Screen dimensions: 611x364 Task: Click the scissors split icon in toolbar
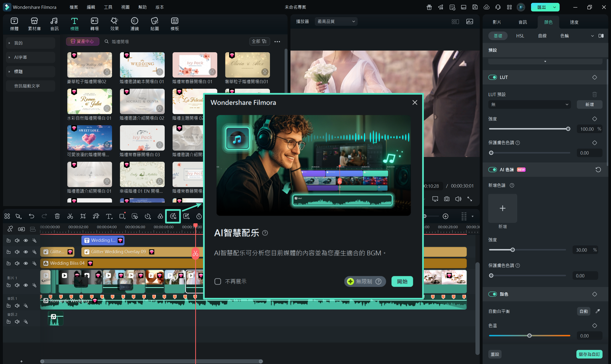click(x=70, y=216)
